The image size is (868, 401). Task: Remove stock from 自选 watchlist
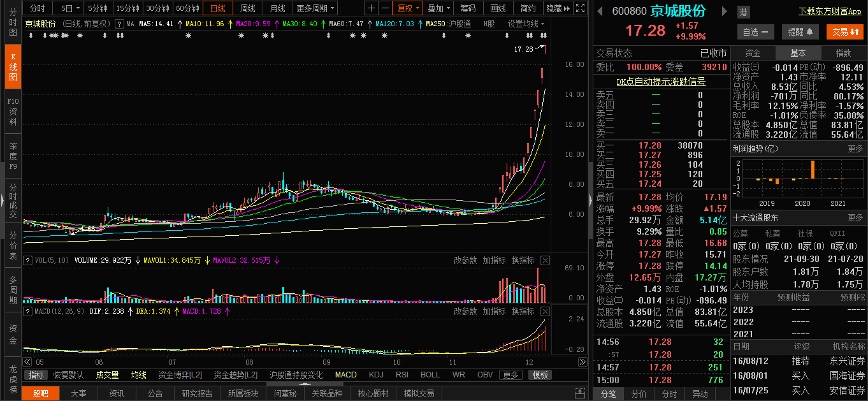(755, 32)
